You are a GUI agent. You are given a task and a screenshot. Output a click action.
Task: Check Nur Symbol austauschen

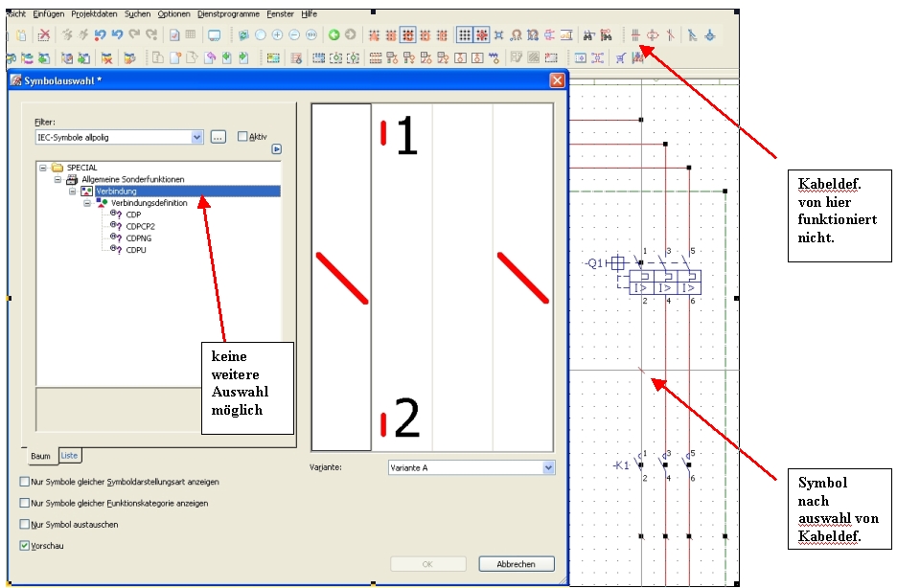coord(24,524)
